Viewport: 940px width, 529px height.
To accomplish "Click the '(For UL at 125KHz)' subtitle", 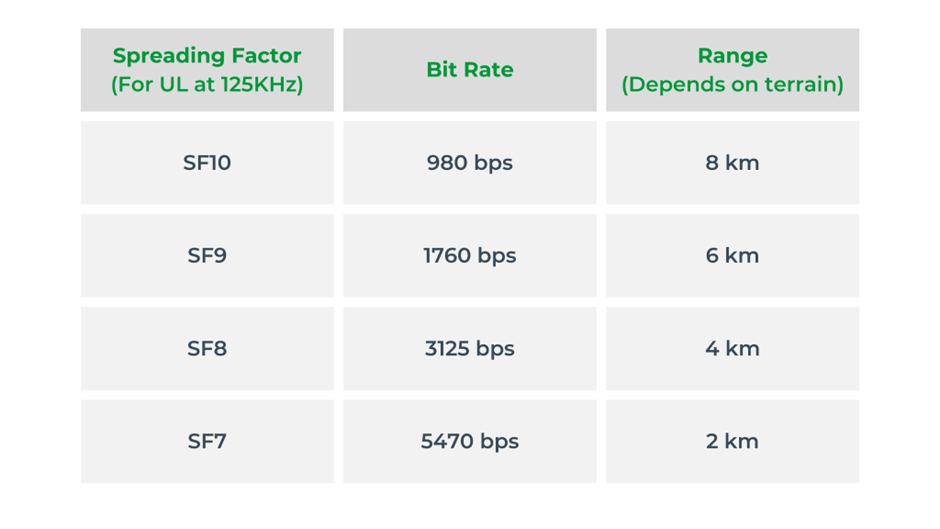I will point(207,84).
